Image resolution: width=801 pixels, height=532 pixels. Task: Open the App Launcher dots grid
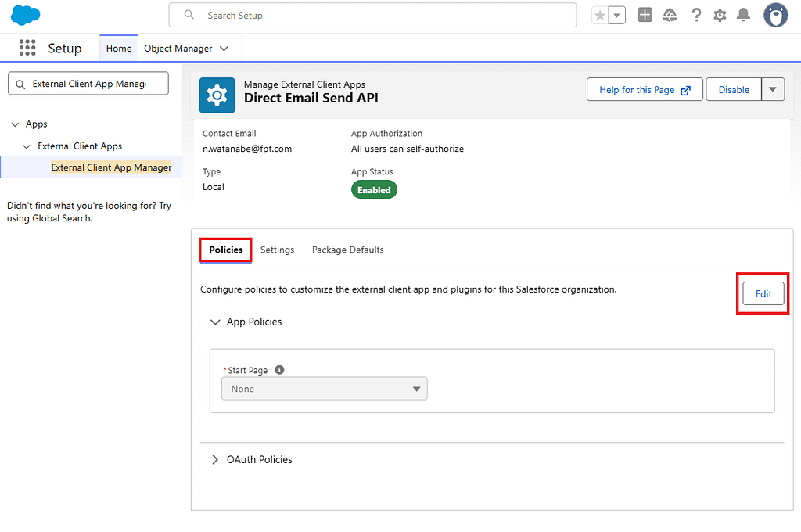coord(27,48)
